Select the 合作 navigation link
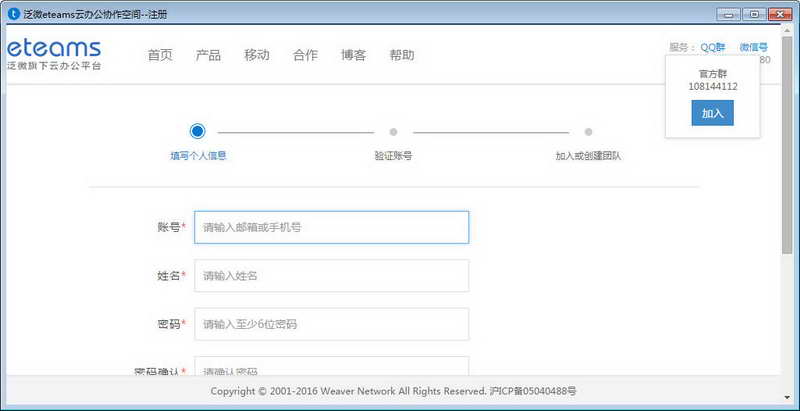The image size is (800, 411). [x=305, y=55]
